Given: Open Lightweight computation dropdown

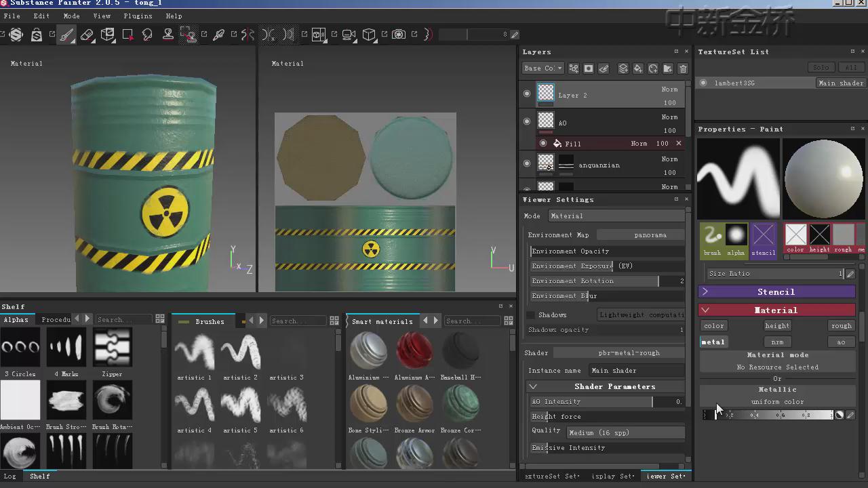Looking at the screenshot, I should coord(642,314).
